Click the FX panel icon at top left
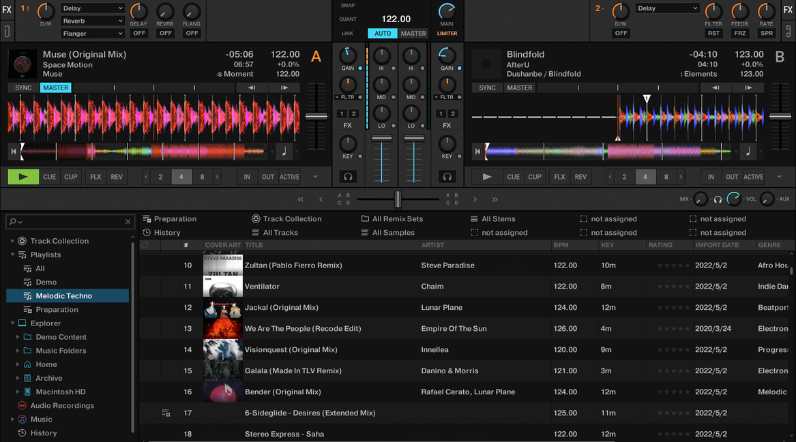796x442 pixels. click(x=8, y=9)
